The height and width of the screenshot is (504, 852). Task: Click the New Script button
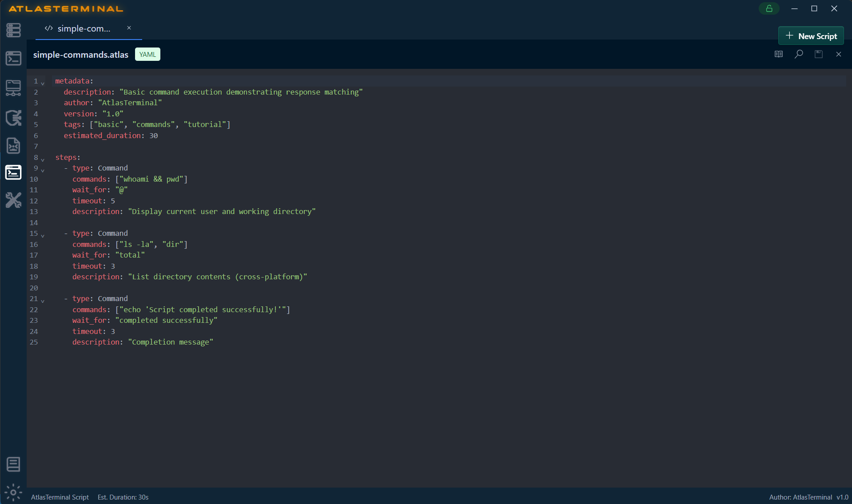click(x=811, y=36)
